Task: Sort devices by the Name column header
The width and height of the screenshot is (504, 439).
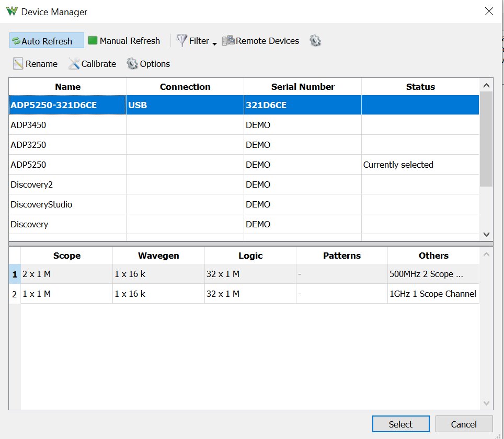Action: coord(67,87)
